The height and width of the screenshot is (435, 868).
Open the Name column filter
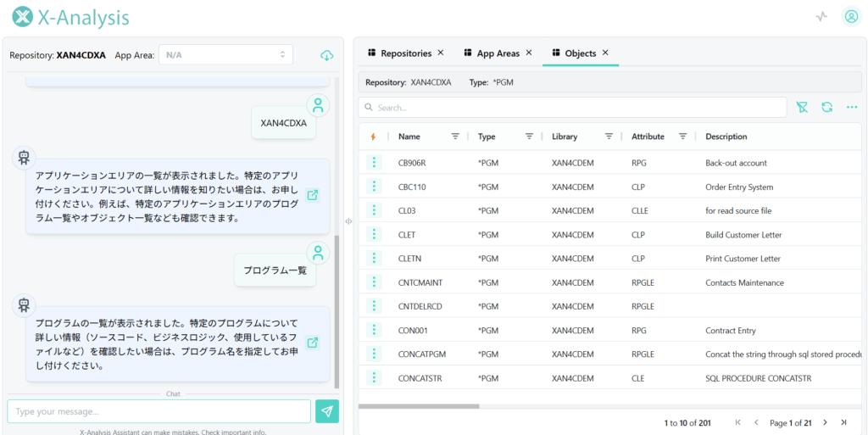tap(455, 137)
